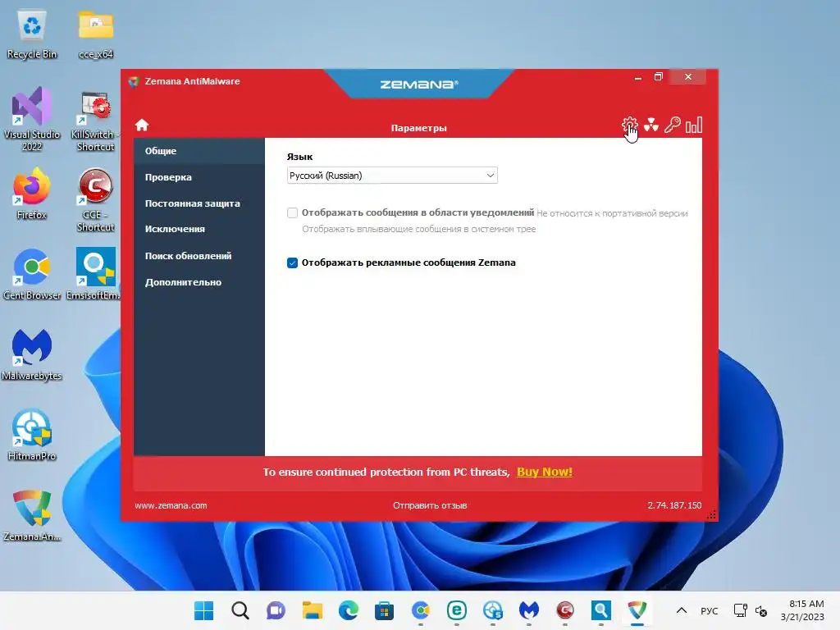The image size is (840, 630).
Task: Open Emsisoft taskbar icon with magnifier
Action: 601,610
